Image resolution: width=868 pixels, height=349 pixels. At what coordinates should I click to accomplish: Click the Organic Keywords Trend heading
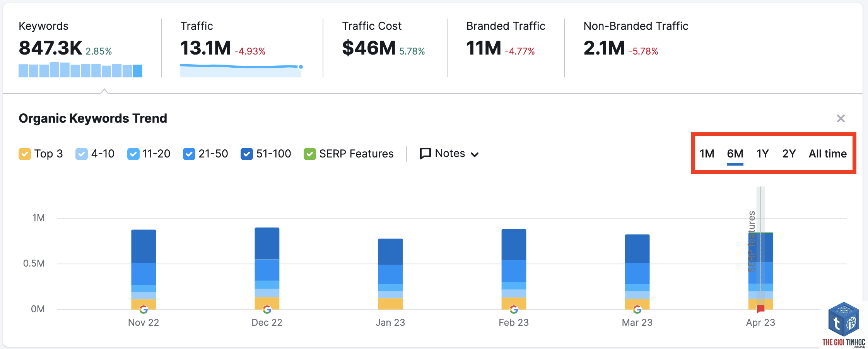click(93, 118)
